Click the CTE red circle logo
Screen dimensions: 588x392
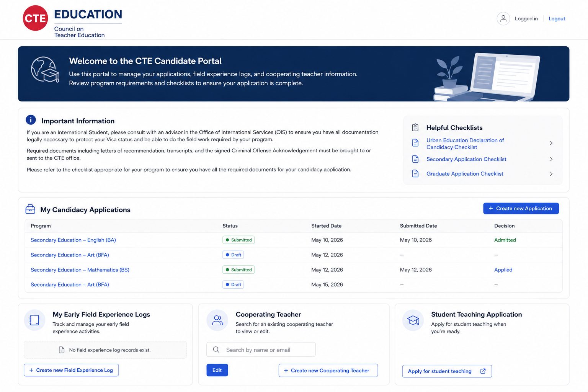pos(35,18)
